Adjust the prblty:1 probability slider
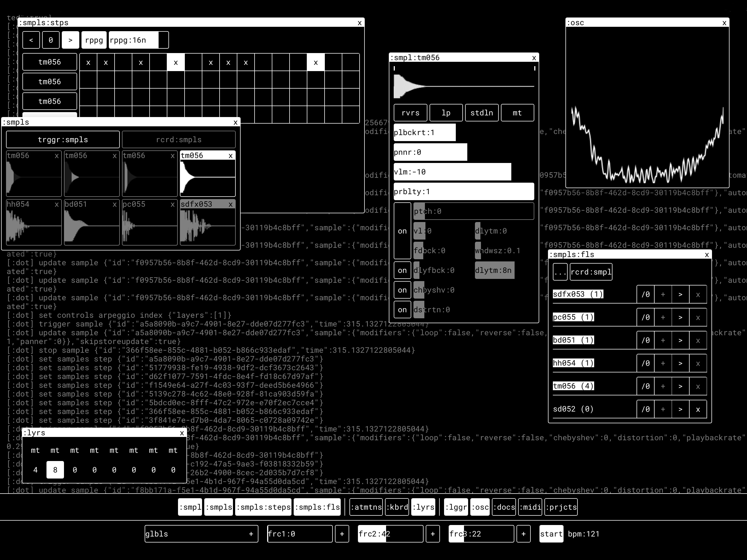Image resolution: width=747 pixels, height=560 pixels. [464, 191]
